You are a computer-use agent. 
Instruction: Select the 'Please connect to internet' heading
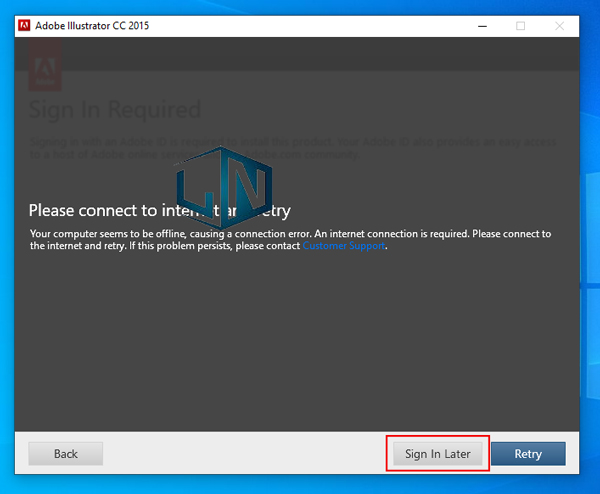(x=160, y=211)
